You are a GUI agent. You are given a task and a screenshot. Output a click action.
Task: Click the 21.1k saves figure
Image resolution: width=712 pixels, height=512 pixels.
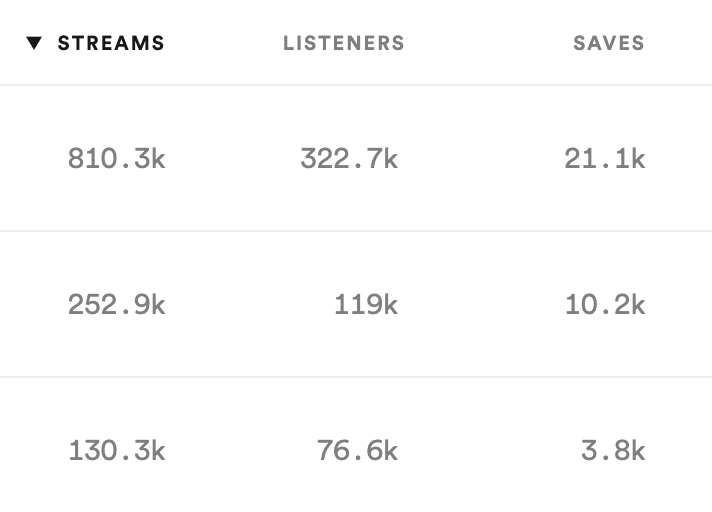605,159
